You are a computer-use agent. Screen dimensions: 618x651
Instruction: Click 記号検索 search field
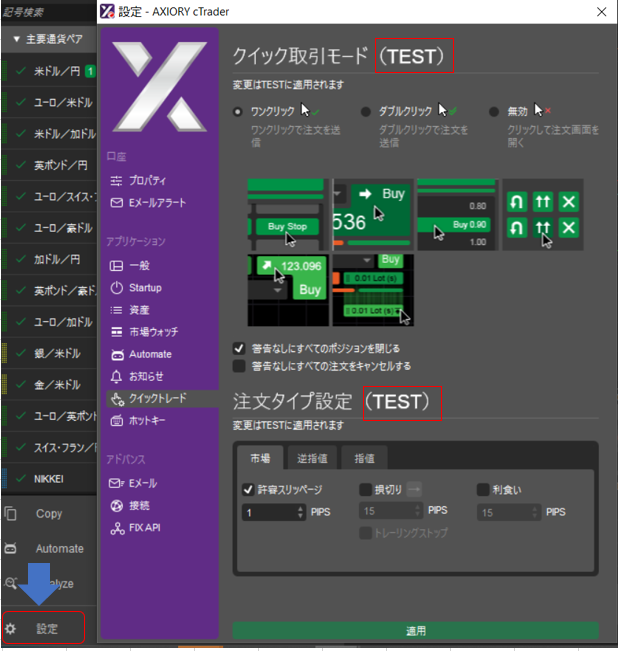point(49,12)
